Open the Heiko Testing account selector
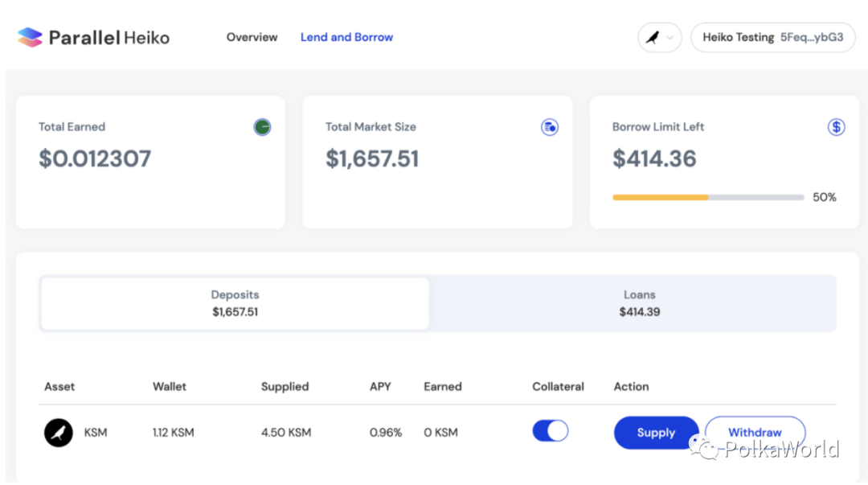This screenshot has width=868, height=485. click(772, 38)
